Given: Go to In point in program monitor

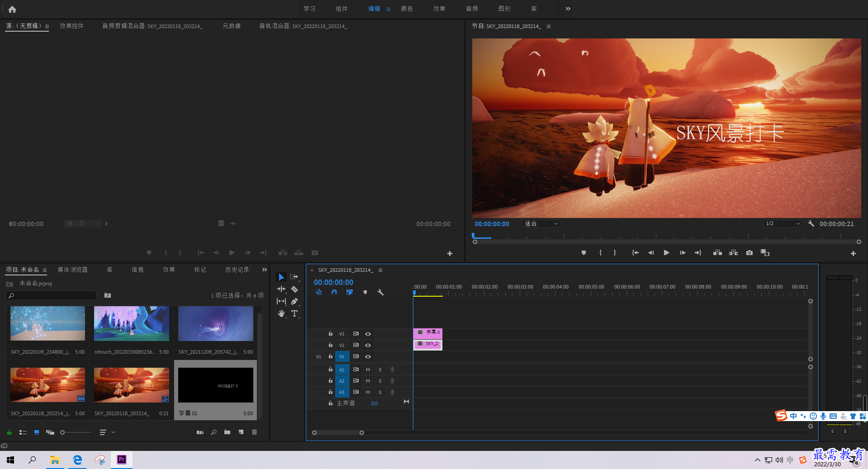Looking at the screenshot, I should coord(635,253).
